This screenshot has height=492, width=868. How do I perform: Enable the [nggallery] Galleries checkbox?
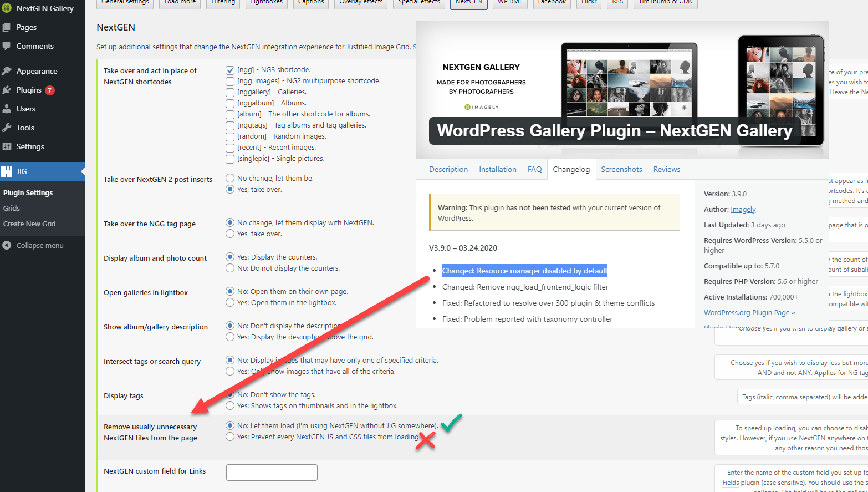(230, 93)
